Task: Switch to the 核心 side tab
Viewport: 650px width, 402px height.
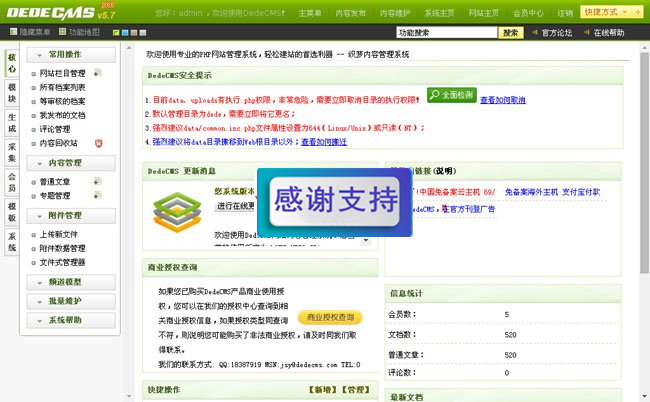Action: [12, 63]
